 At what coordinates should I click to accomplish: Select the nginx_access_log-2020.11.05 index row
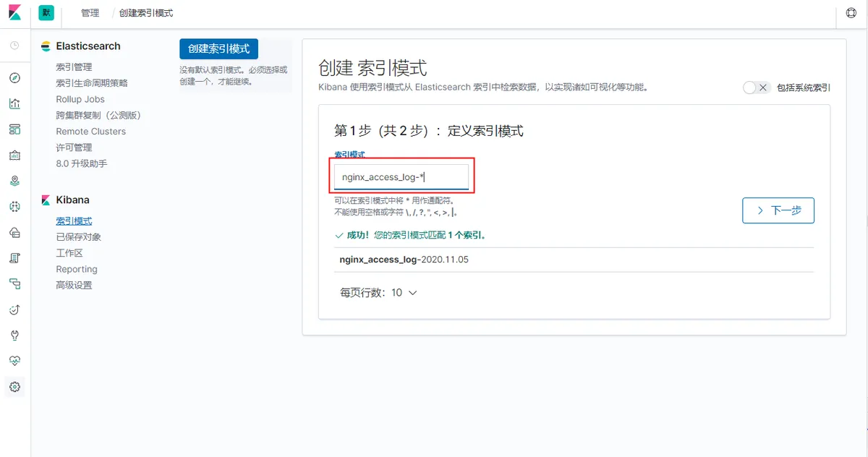click(x=574, y=259)
